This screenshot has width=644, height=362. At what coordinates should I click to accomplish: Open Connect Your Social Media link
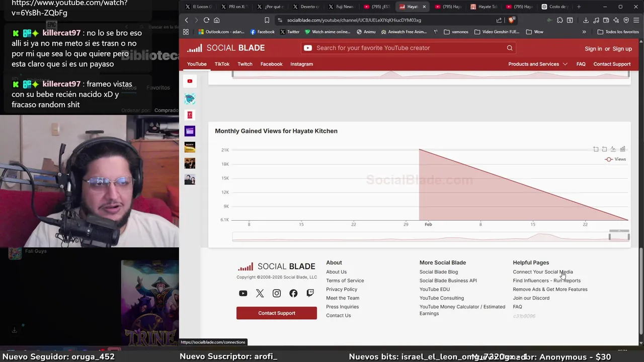pyautogui.click(x=542, y=272)
